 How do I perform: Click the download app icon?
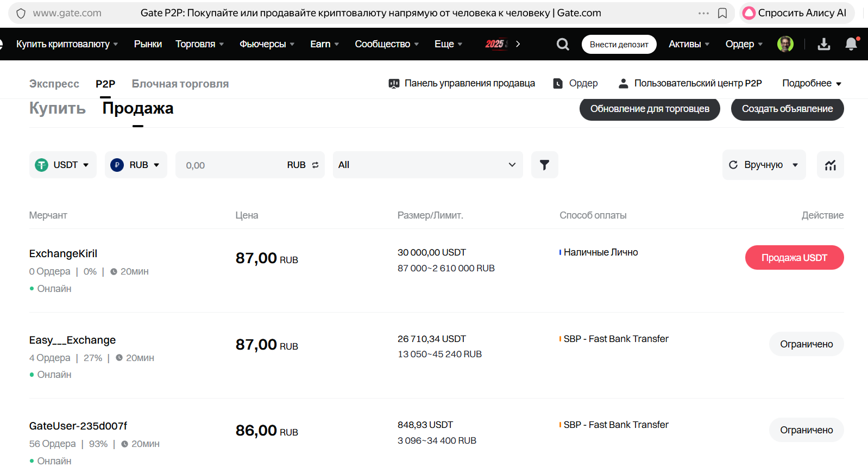823,44
